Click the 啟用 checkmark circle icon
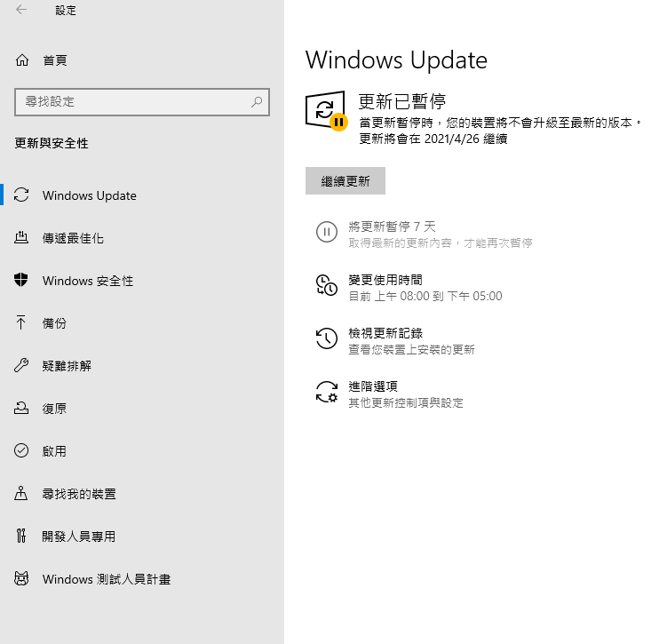667x644 pixels. (x=21, y=450)
